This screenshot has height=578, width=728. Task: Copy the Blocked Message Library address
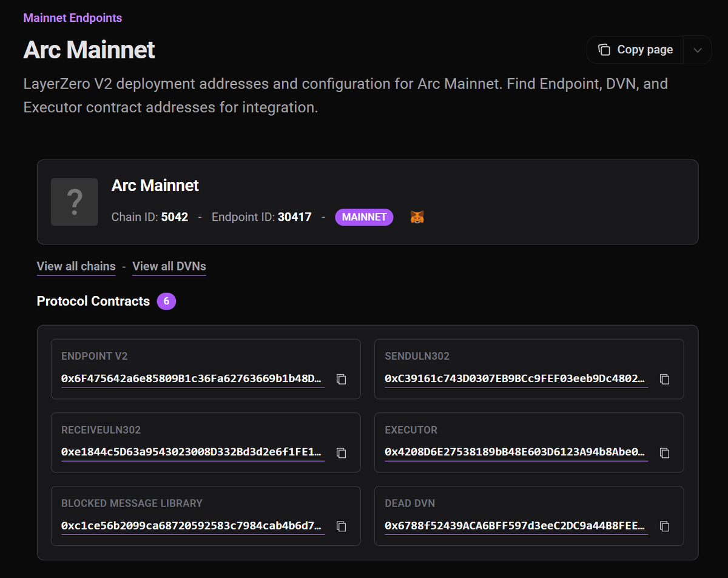pyautogui.click(x=342, y=526)
